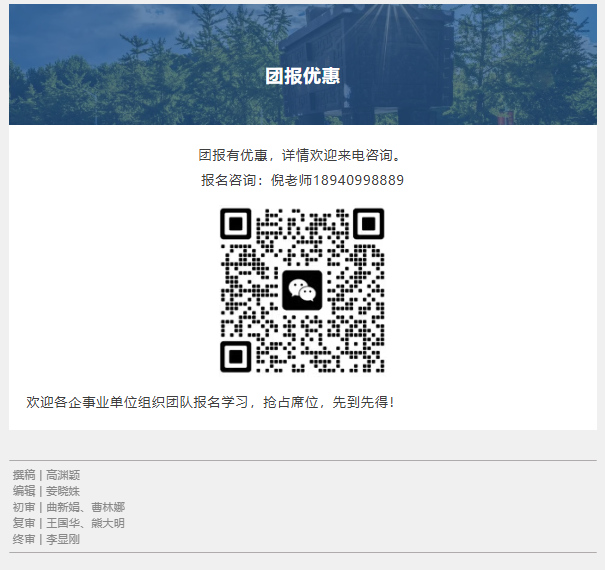Click the WeChat logo inside the QR code
This screenshot has height=570, width=605.
[x=302, y=290]
